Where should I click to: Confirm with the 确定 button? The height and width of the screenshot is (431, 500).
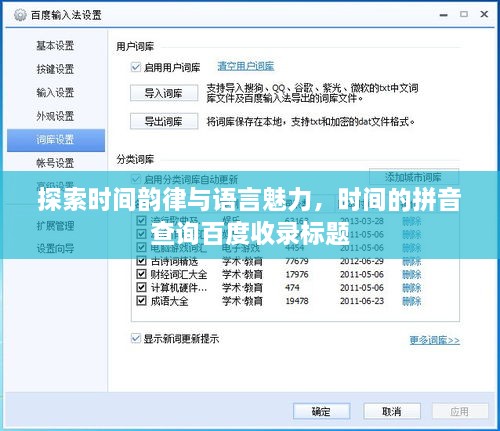[321, 412]
